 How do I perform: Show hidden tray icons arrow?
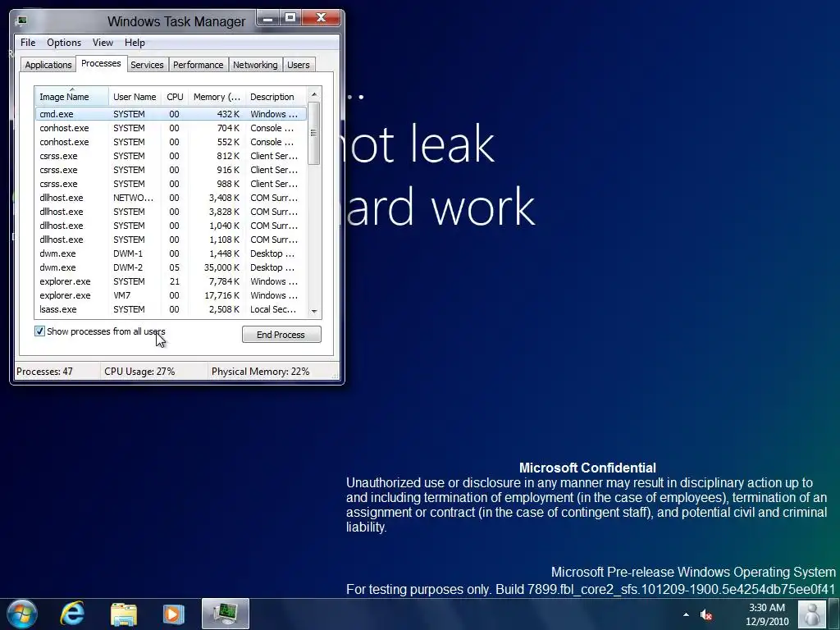click(687, 614)
